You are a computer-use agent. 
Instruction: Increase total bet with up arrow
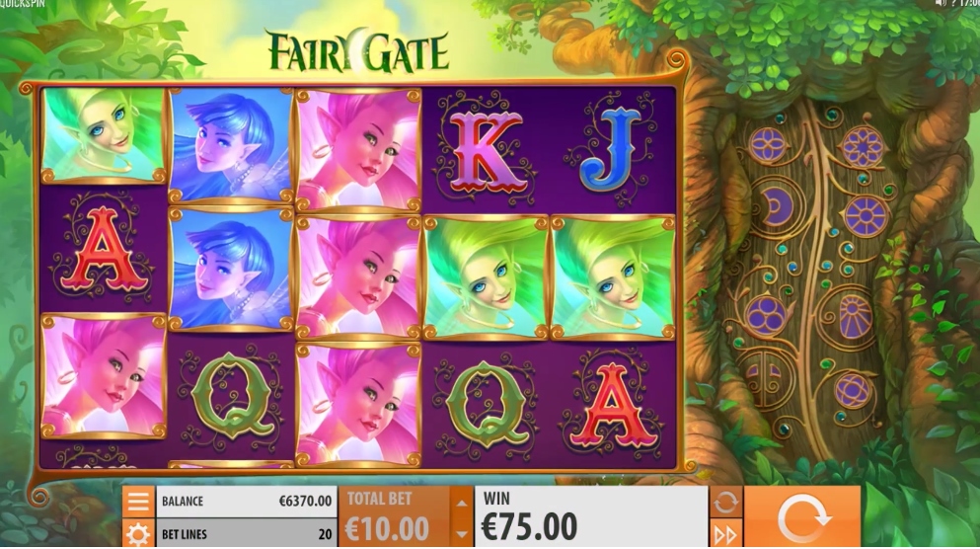461,504
